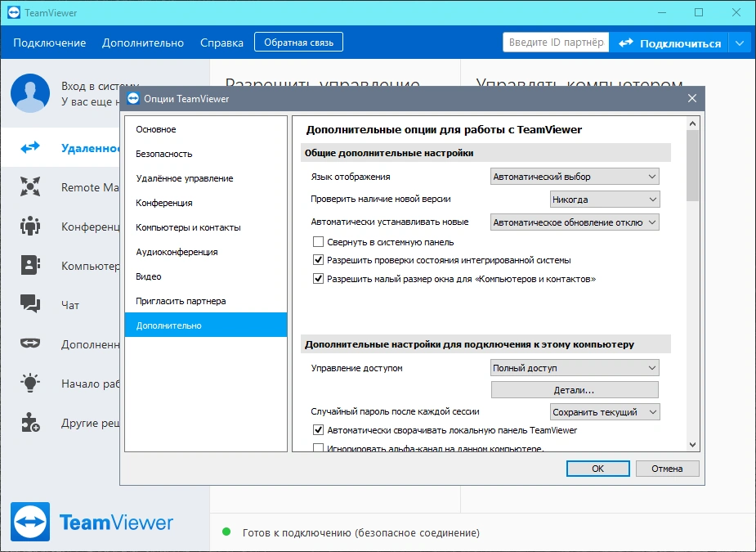This screenshot has width=756, height=552.
Task: Toggle Игнорировать альфа-канал checkbox
Action: (x=318, y=448)
